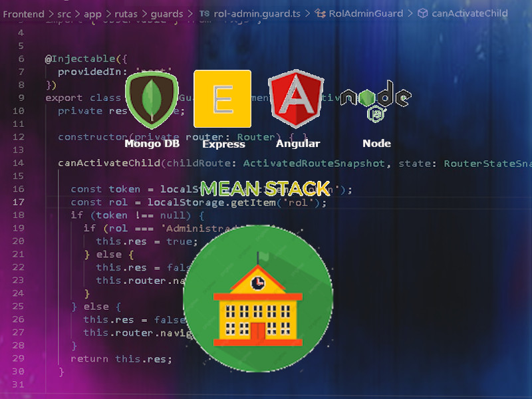Viewport: 532px width, 399px height.
Task: Click the canActivateChild method name in code
Action: tap(109, 163)
